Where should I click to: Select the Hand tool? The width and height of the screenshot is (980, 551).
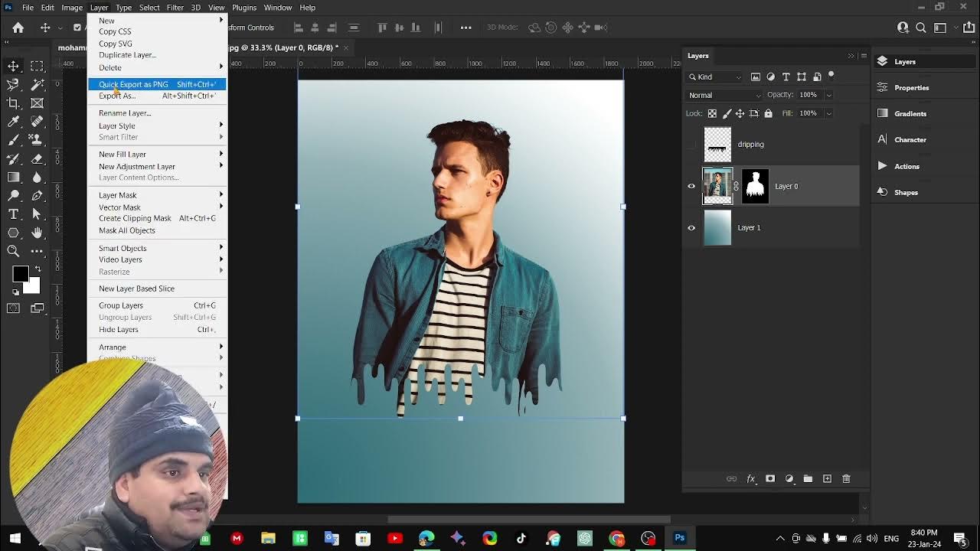coord(37,233)
